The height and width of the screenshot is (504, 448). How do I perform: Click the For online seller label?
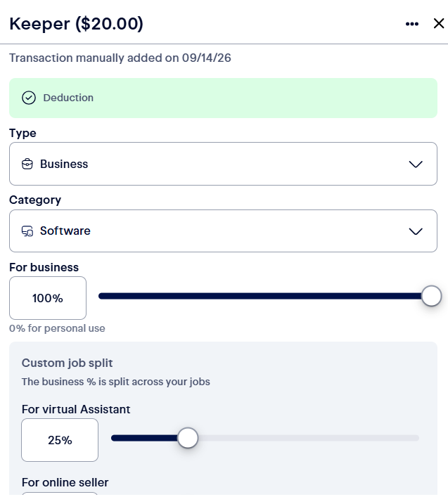click(x=65, y=482)
